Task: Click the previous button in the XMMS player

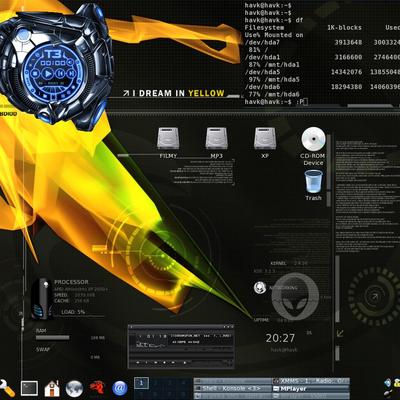Action: pyautogui.click(x=138, y=362)
